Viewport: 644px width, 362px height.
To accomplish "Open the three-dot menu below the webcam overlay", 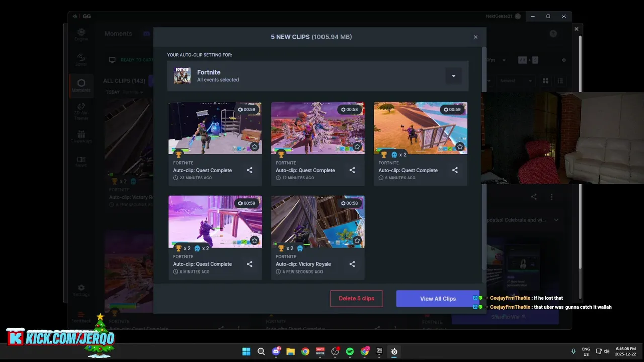I will click(x=551, y=197).
